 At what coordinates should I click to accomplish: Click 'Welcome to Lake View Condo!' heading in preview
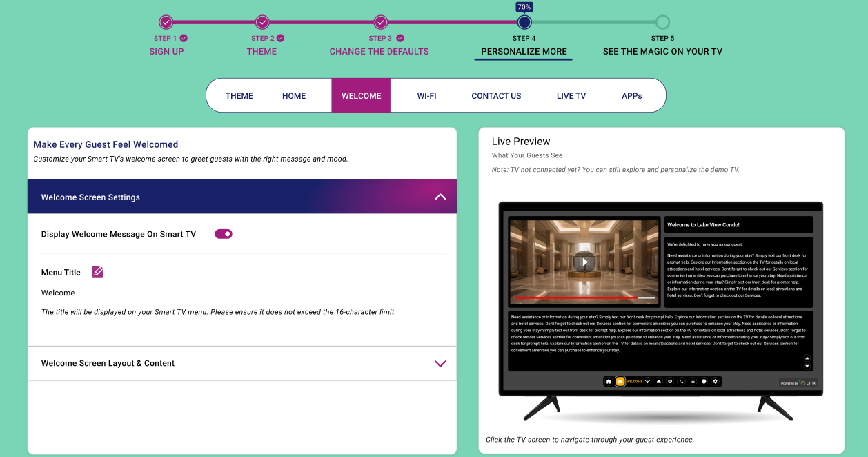pyautogui.click(x=704, y=225)
